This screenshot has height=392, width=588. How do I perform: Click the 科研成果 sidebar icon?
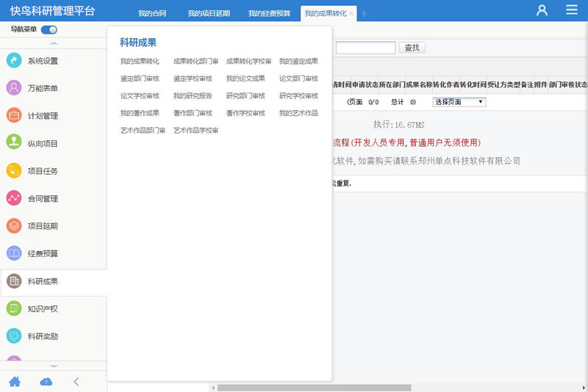coord(14,281)
